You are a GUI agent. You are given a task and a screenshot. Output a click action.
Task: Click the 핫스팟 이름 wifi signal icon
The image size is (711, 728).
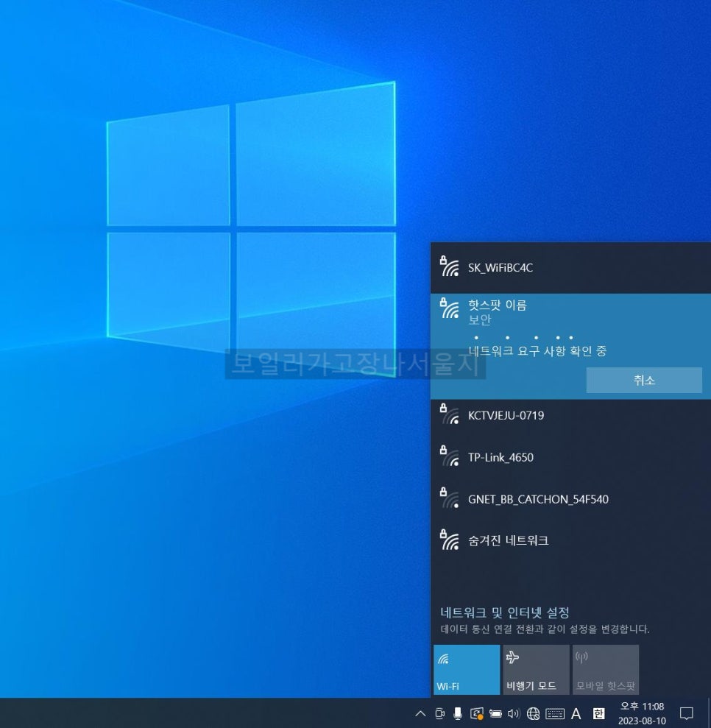(449, 308)
